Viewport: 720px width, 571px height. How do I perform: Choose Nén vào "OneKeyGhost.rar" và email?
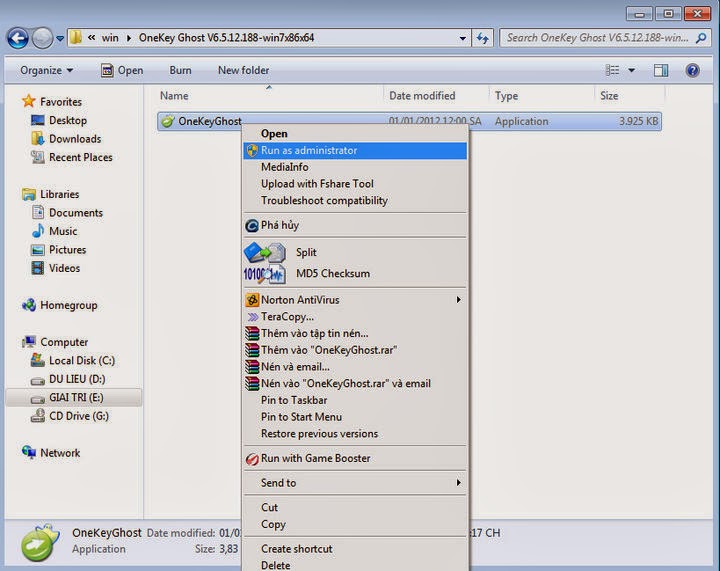(x=355, y=383)
